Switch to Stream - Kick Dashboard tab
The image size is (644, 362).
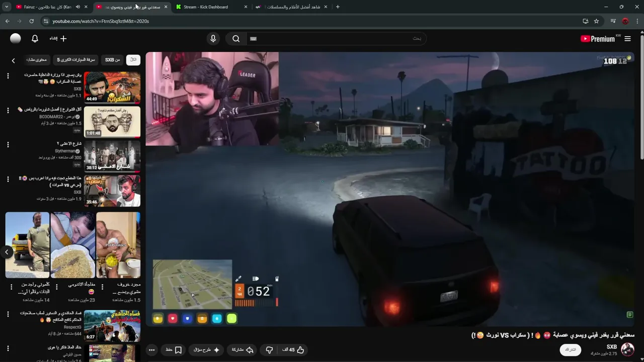pos(205,7)
